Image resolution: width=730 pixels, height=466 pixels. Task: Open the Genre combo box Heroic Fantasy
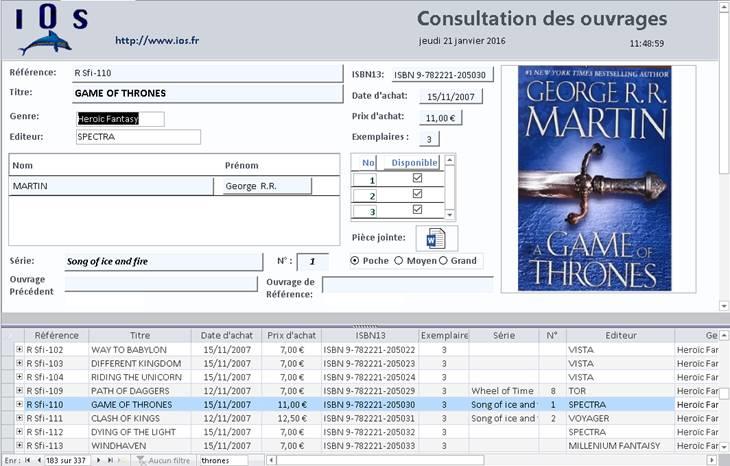click(120, 119)
